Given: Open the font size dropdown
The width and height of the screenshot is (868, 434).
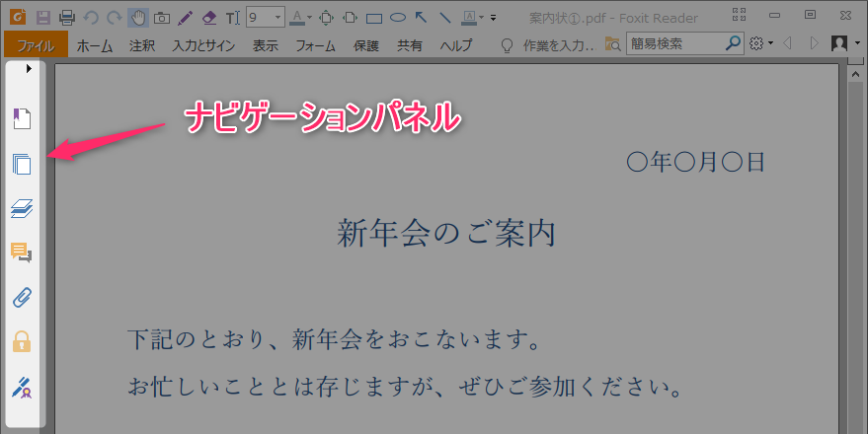Looking at the screenshot, I should [277, 17].
